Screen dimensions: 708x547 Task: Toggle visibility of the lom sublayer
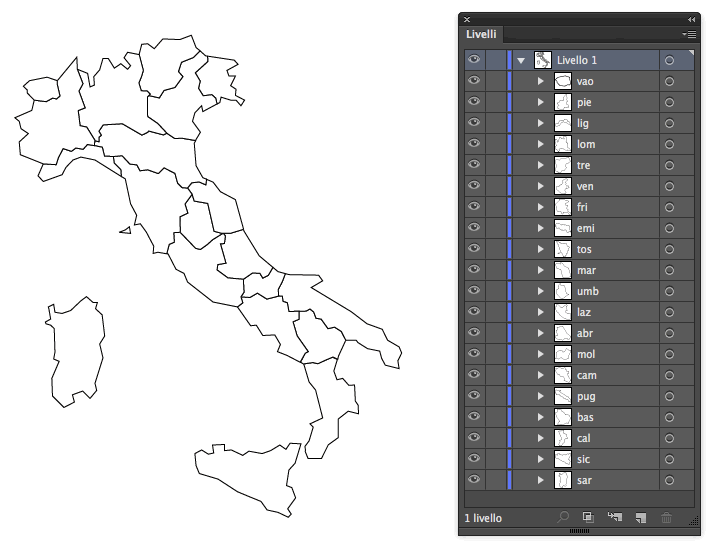(474, 144)
